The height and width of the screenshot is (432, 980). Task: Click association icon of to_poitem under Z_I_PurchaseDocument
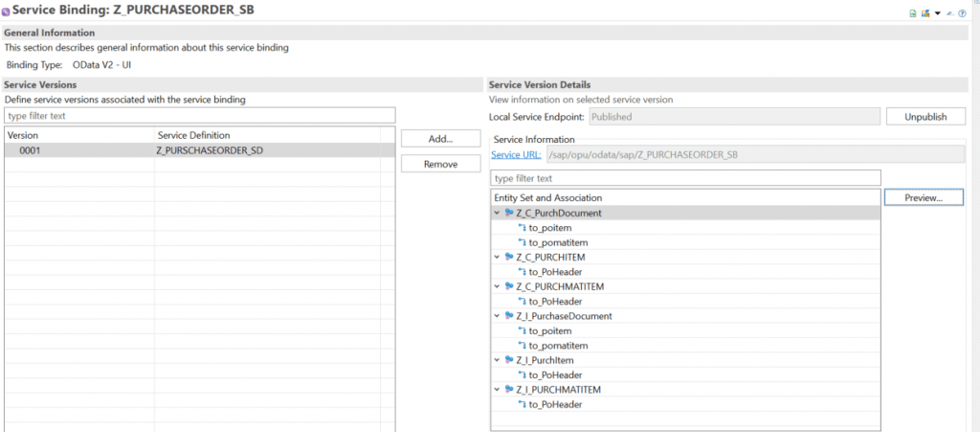523,330
